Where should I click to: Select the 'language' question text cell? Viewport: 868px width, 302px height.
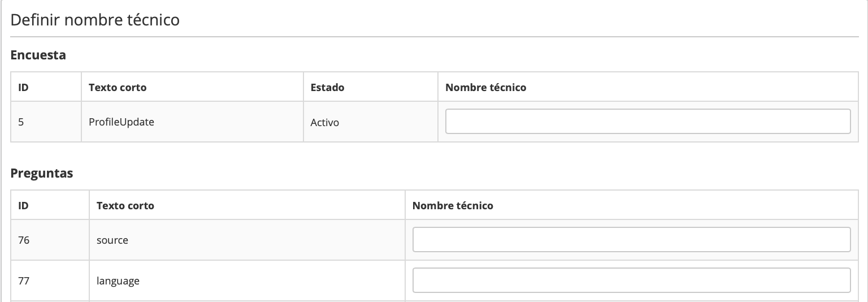[x=118, y=281]
